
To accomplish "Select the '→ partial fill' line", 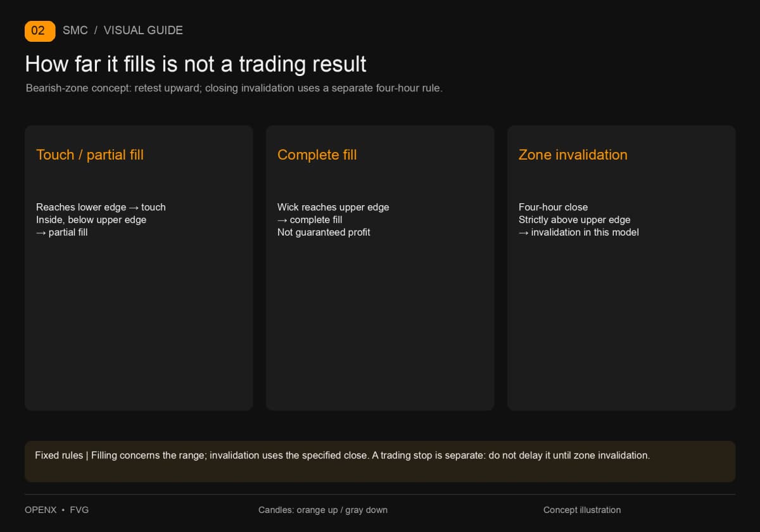I will pos(62,232).
